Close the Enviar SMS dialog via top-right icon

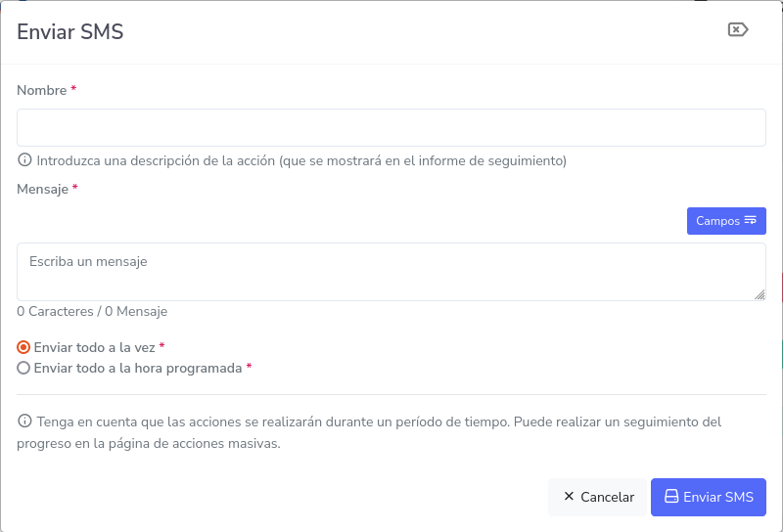pos(738,30)
